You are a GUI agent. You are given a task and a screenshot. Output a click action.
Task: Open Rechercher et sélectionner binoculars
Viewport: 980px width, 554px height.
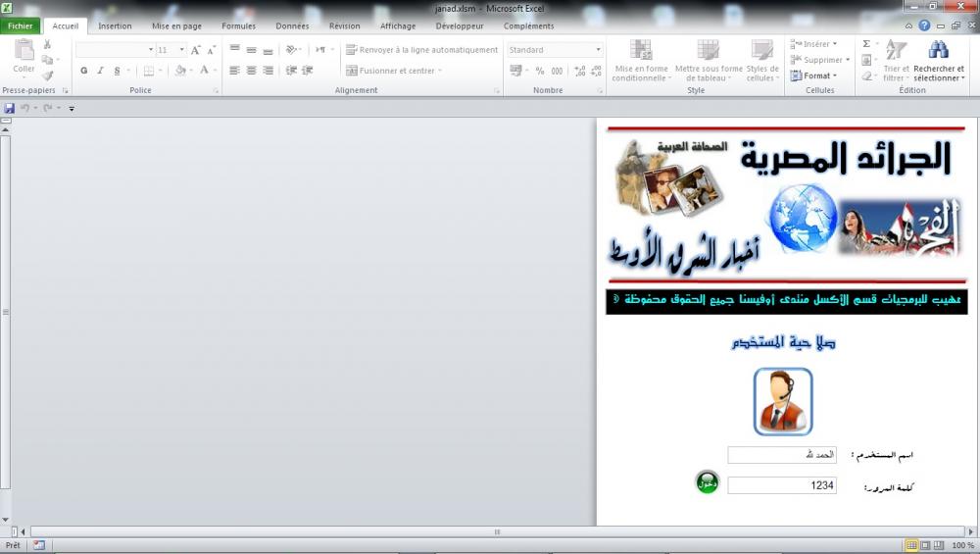939,61
